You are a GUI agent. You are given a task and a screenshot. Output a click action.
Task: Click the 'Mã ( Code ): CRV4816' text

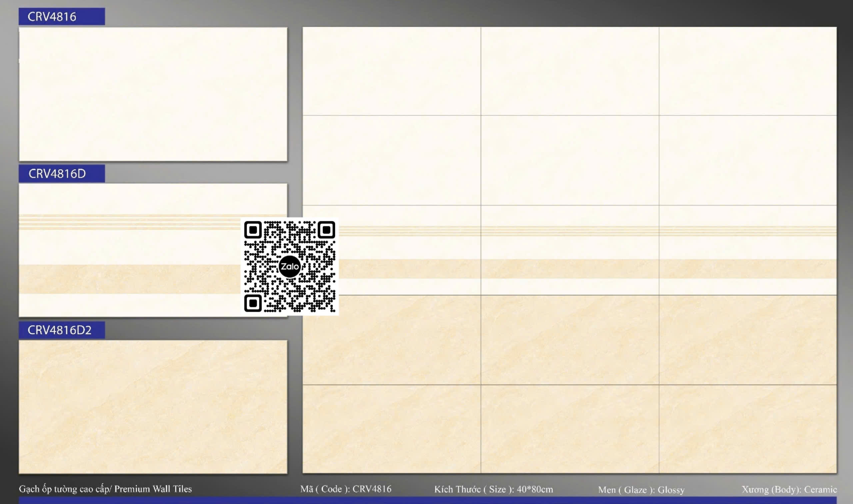[346, 489]
